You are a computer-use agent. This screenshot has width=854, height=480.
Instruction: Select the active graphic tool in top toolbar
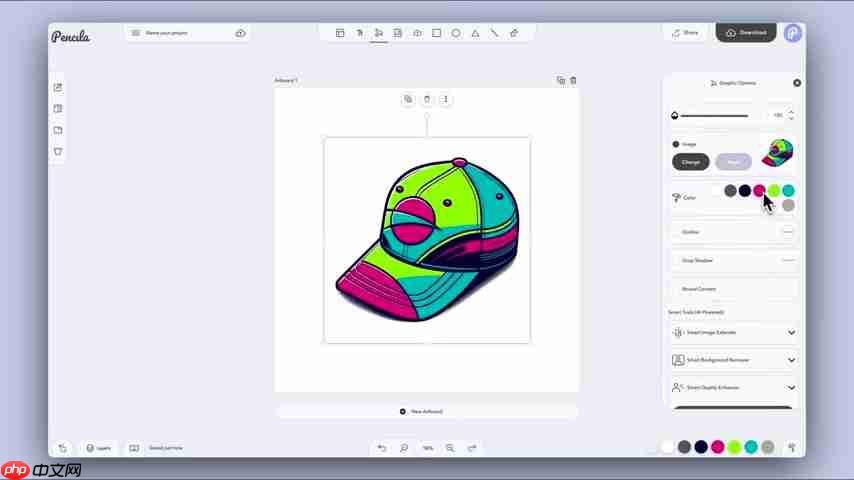coord(379,33)
